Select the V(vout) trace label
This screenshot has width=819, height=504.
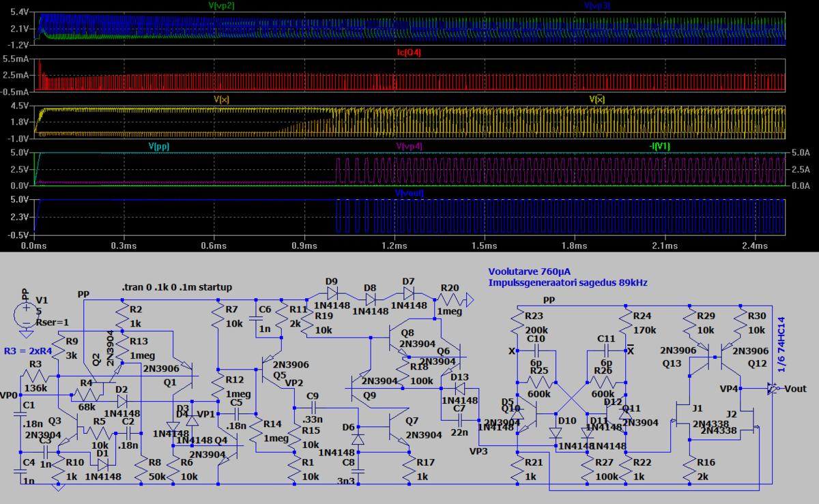[409, 193]
